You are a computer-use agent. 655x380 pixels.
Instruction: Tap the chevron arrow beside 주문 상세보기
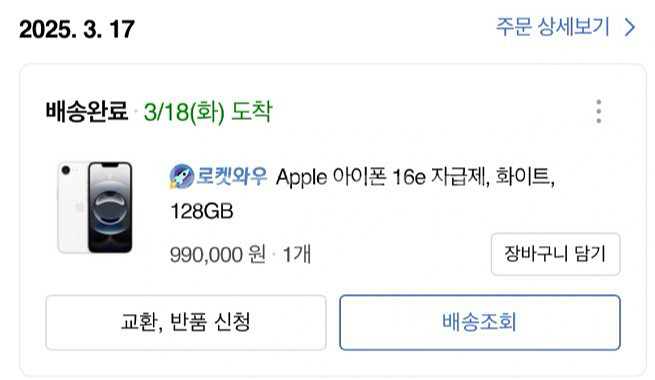630,28
